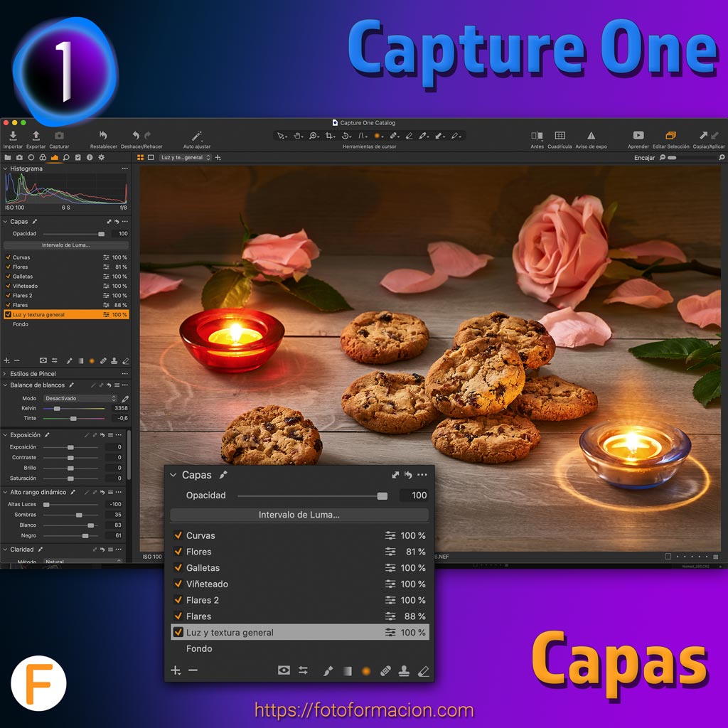The width and height of the screenshot is (728, 728).
Task: Toggle visibility of the Flores layer
Action: (x=176, y=551)
